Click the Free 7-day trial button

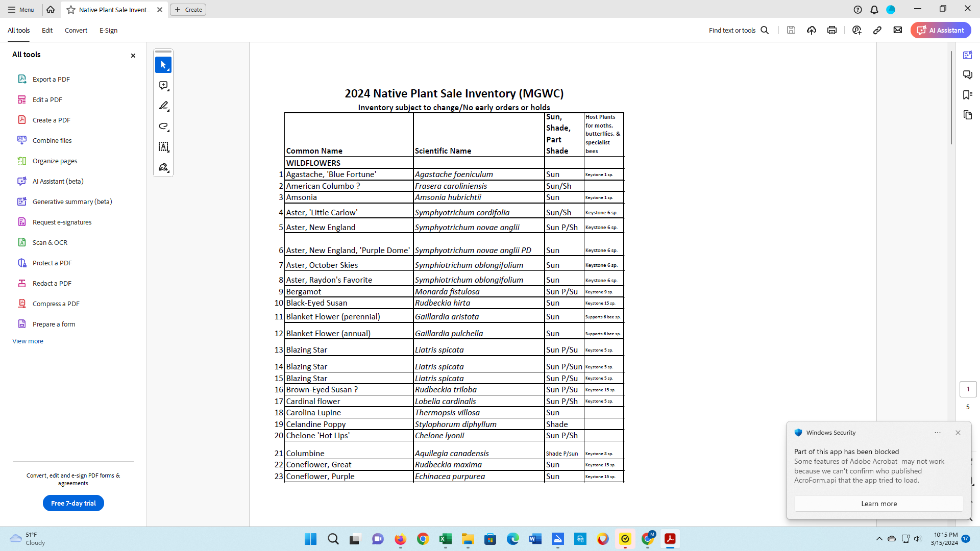(x=73, y=503)
